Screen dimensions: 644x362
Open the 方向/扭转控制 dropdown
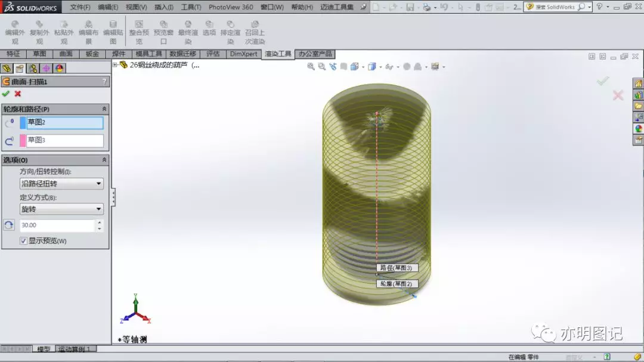61,184
